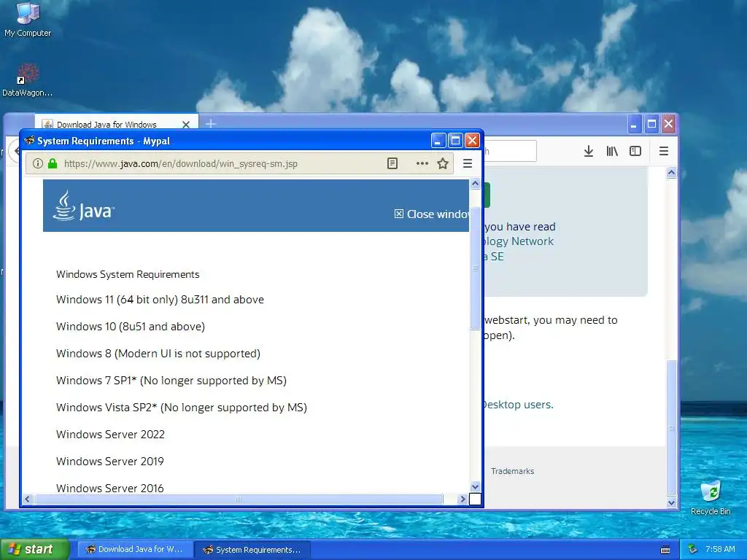Click the site information icon in popup address bar
The height and width of the screenshot is (560, 747).
pyautogui.click(x=38, y=164)
